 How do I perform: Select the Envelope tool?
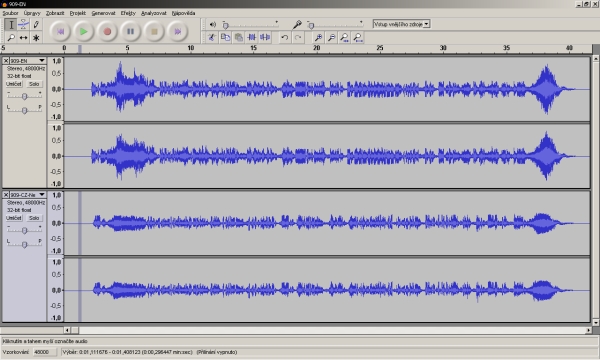(x=23, y=24)
